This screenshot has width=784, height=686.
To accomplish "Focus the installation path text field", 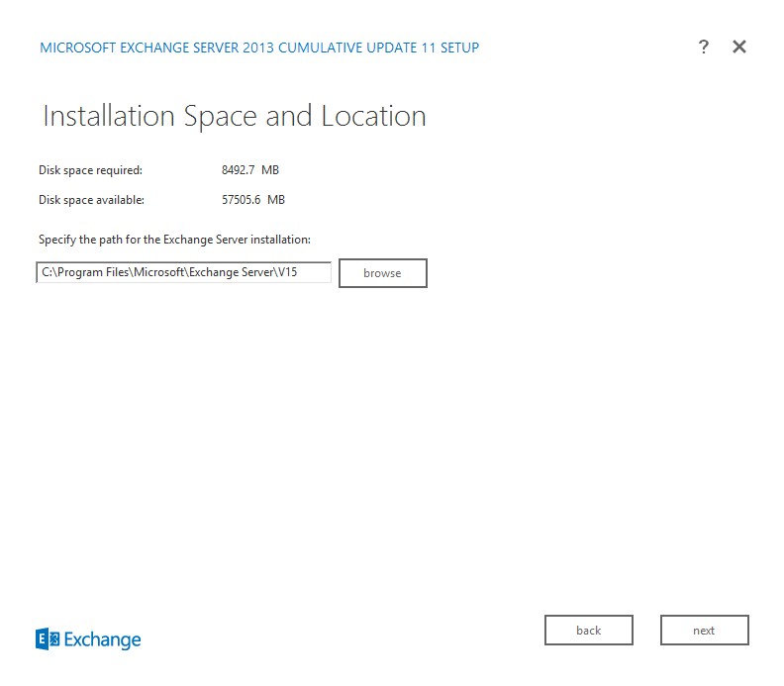I will tap(183, 272).
